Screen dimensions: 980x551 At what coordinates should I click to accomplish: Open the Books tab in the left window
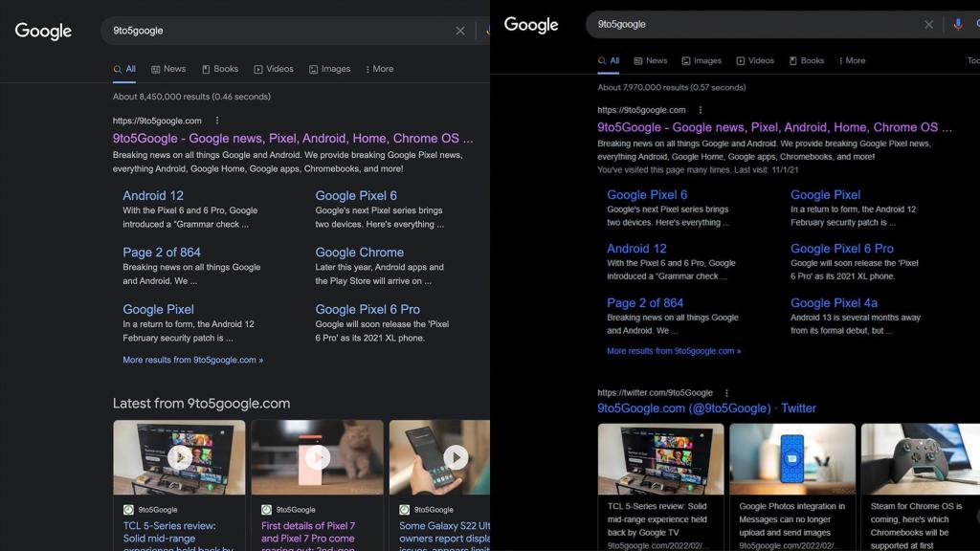tap(220, 69)
